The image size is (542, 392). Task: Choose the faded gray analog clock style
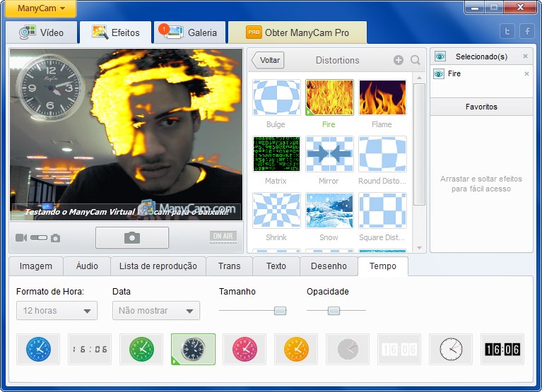pos(348,349)
